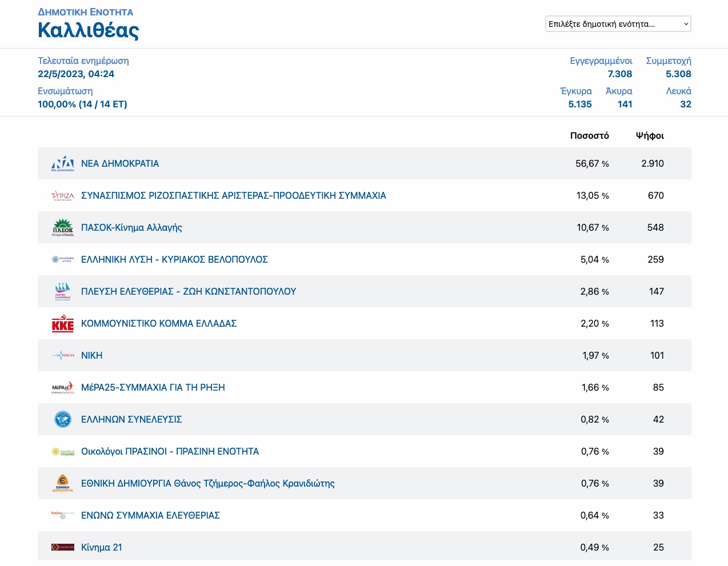The height and width of the screenshot is (566, 728).
Task: Click the 5,04 % percentage cell
Action: [x=595, y=259]
